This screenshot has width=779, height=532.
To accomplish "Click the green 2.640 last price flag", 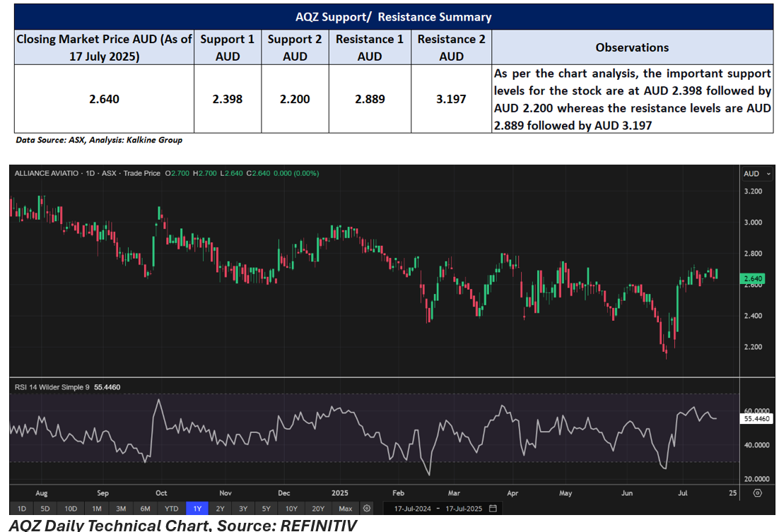I will (753, 279).
